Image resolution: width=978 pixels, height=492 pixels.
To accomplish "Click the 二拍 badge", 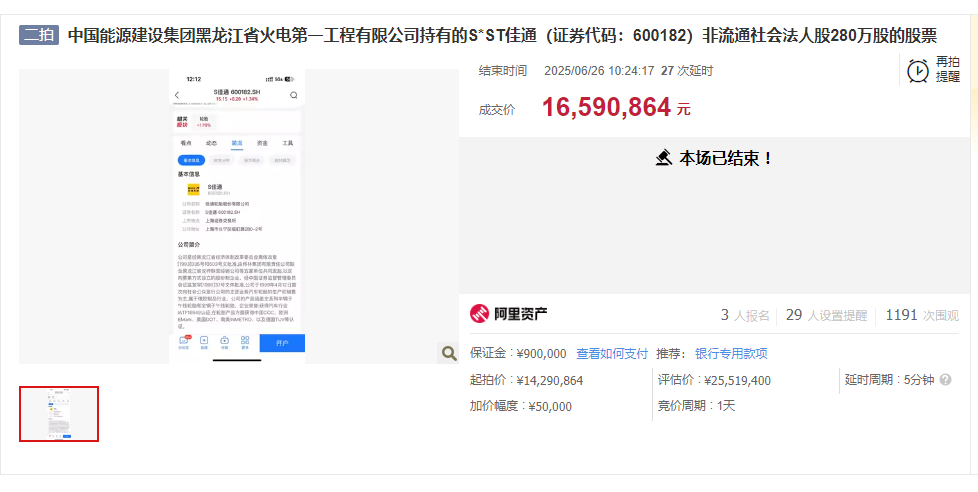I will click(39, 35).
